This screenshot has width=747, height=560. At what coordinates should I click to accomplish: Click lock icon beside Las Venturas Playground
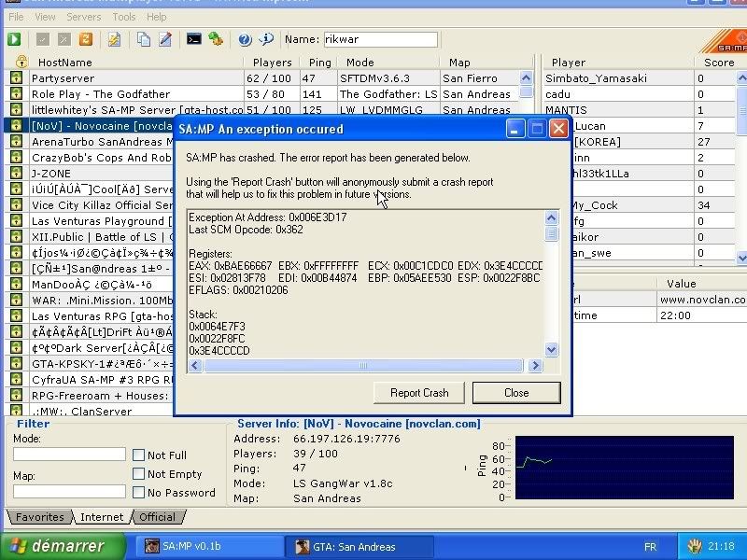pos(16,221)
